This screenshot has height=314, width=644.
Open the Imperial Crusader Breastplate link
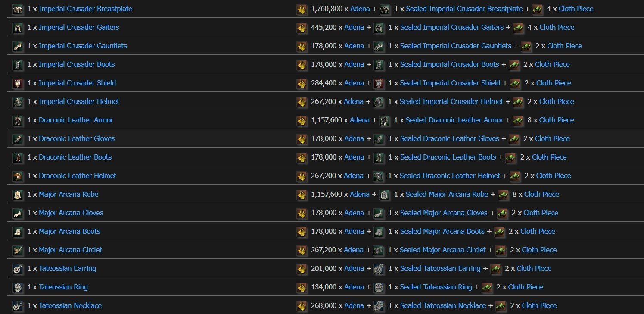click(86, 9)
